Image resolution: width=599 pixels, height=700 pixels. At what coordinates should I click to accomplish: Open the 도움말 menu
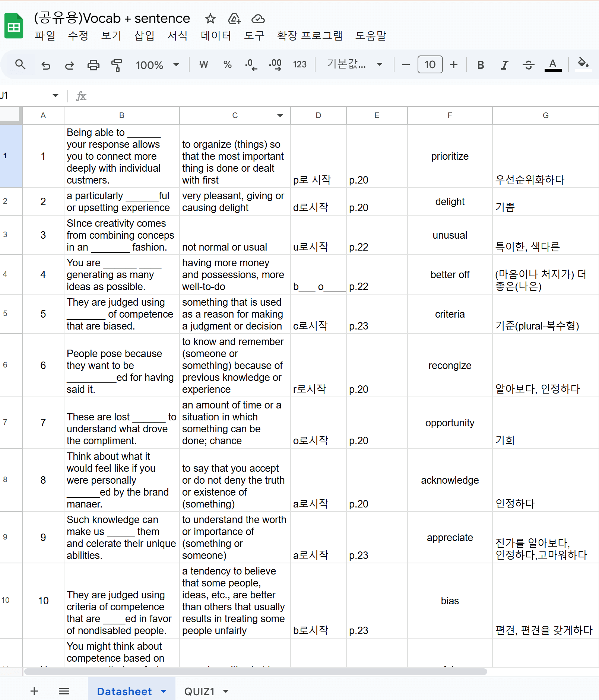(x=371, y=36)
